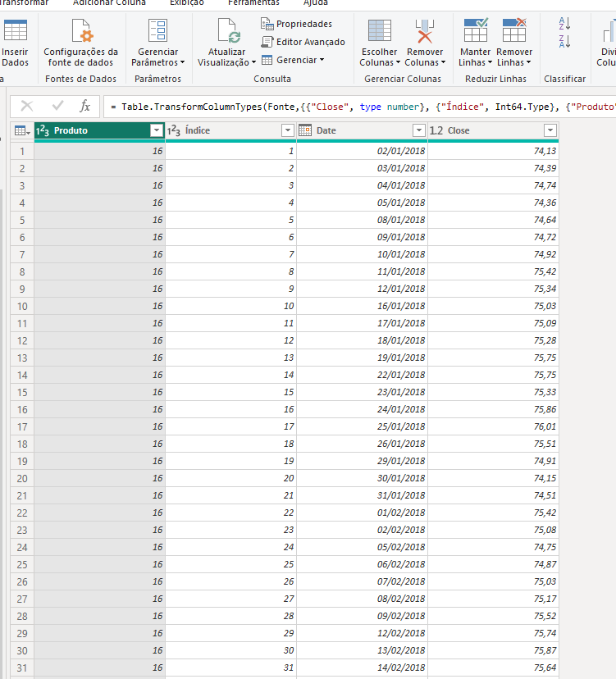Click the Date cell 02/01/2018
Viewport: 616px width, 679px height.
(x=363, y=151)
